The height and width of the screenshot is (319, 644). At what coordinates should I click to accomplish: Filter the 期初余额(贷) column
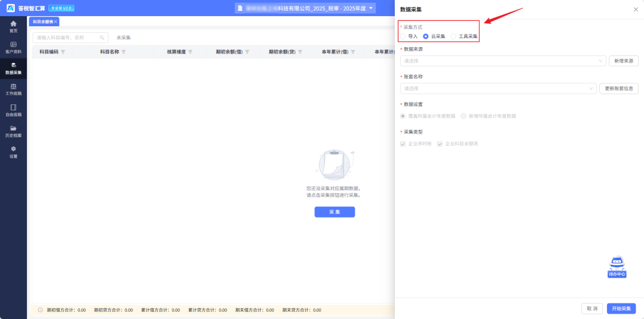(x=300, y=52)
